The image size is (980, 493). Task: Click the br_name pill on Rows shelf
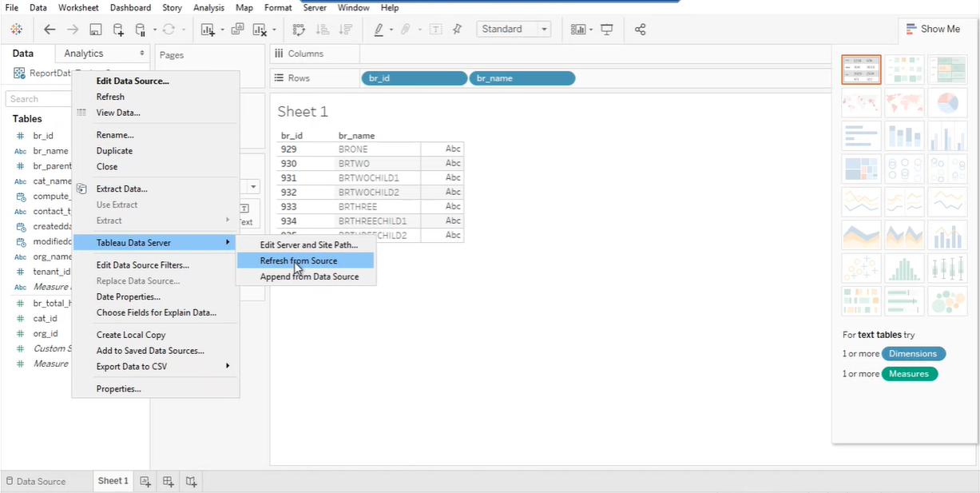[x=522, y=78]
